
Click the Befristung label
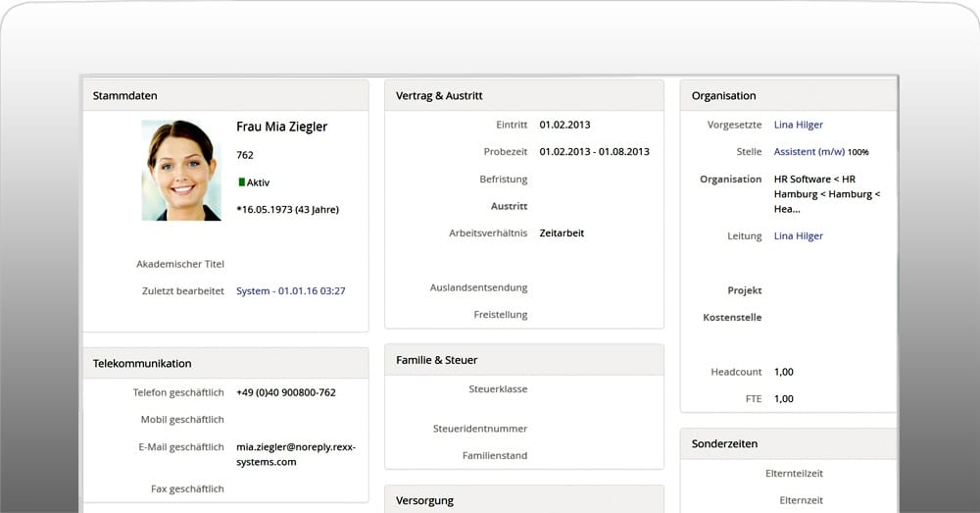504,179
